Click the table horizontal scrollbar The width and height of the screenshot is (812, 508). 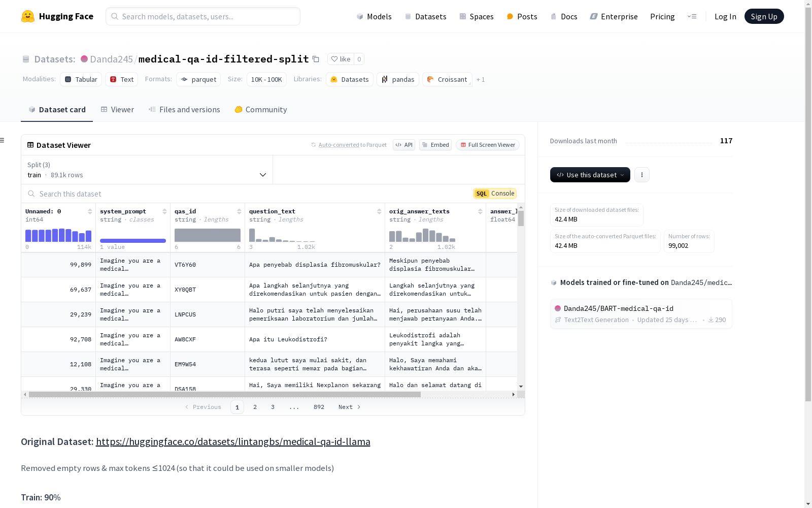click(224, 394)
